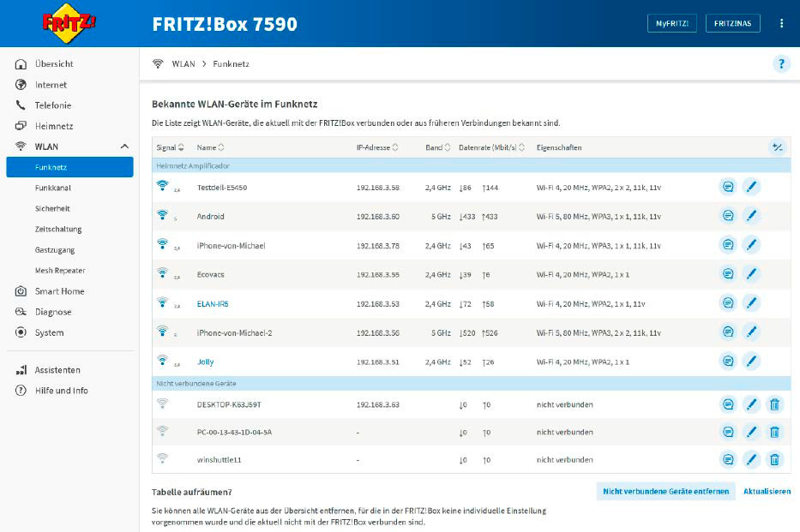
Task: Open details for iPhone-von-Michael-2
Action: [728, 332]
